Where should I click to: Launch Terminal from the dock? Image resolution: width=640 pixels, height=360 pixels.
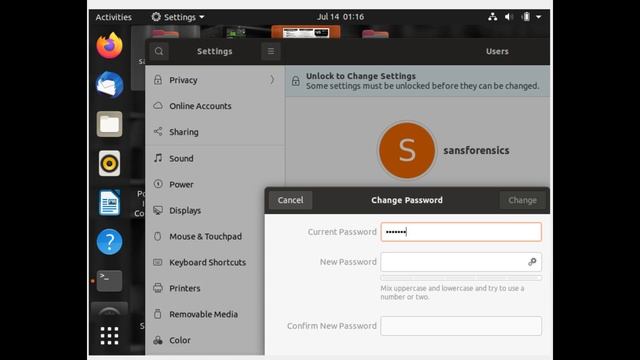(x=109, y=280)
